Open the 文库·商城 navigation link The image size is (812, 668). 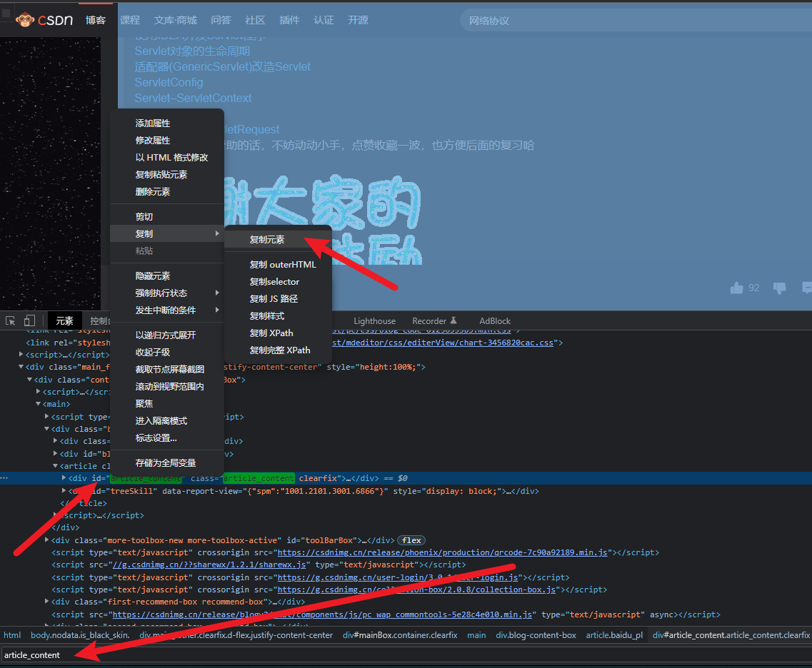(x=176, y=20)
